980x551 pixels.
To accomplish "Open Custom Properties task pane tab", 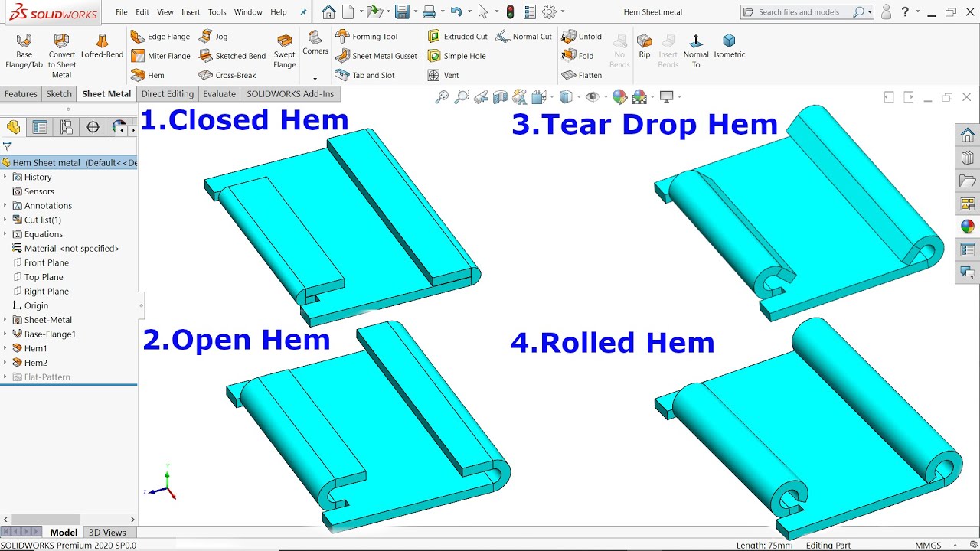I will coord(968,249).
